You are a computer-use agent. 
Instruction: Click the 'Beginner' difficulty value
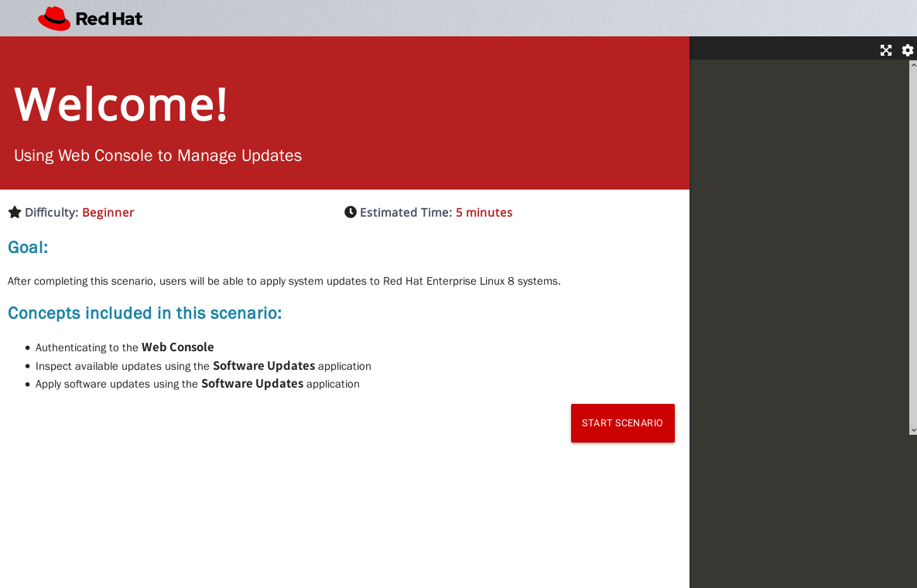click(108, 212)
